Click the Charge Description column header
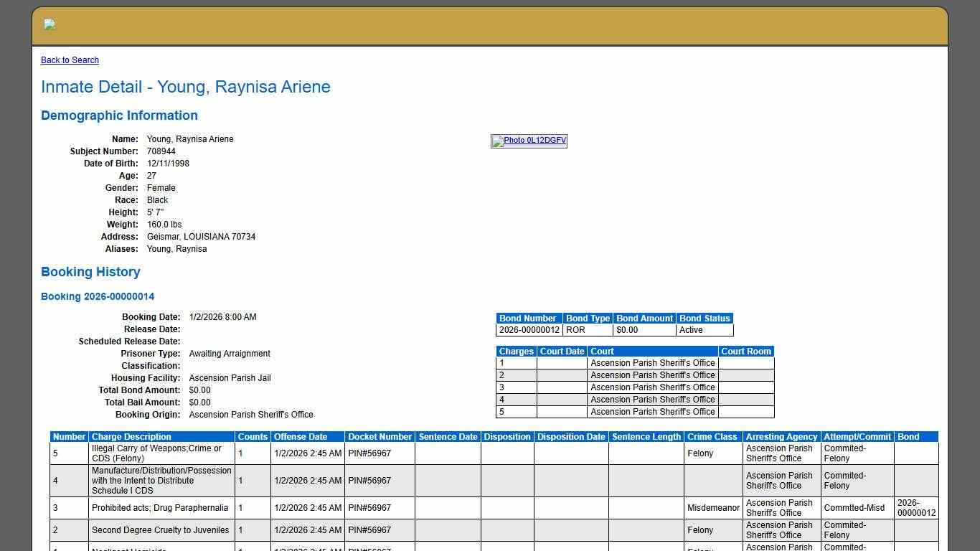The image size is (980, 551). point(131,437)
